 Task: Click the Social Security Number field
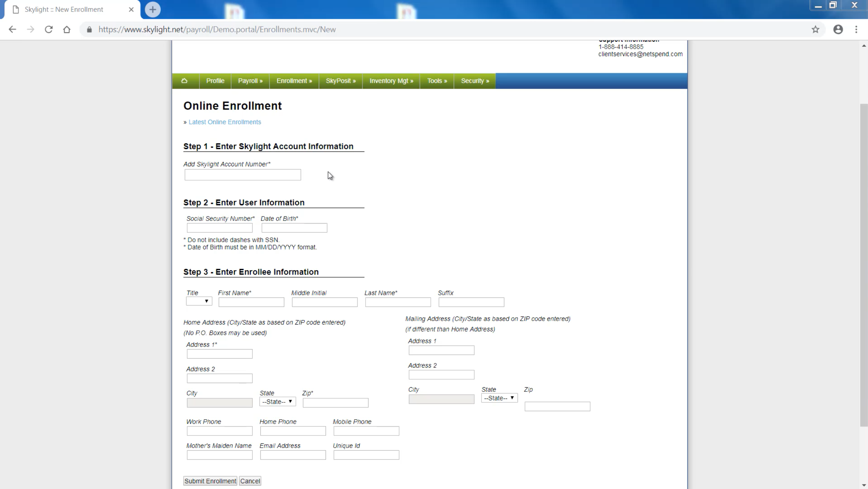220,228
